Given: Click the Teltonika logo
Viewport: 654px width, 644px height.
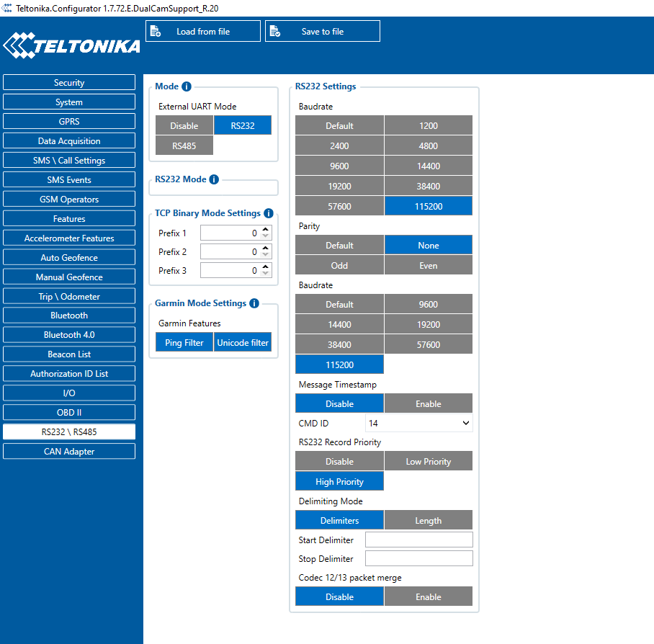Looking at the screenshot, I should click(x=72, y=45).
